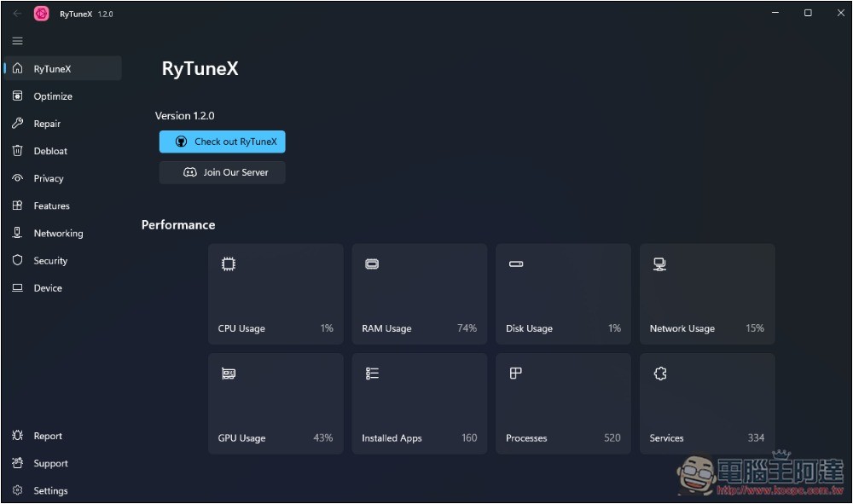Click the back arrow in title bar
This screenshot has width=853, height=504.
[x=17, y=14]
